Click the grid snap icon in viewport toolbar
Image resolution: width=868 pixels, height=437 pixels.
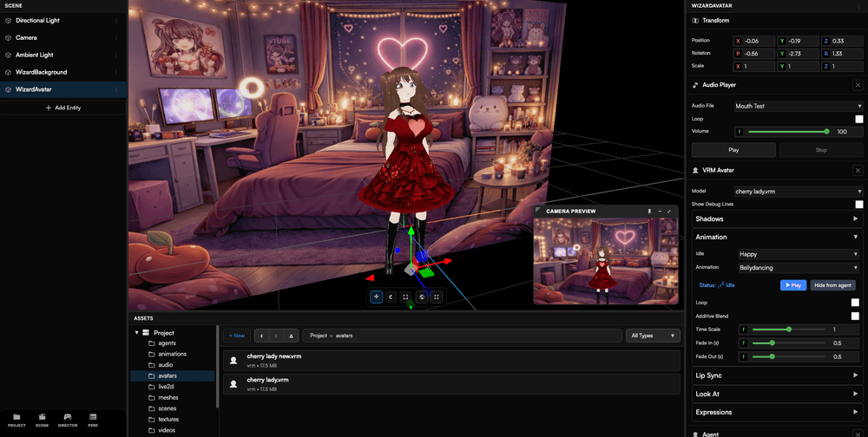coord(437,297)
